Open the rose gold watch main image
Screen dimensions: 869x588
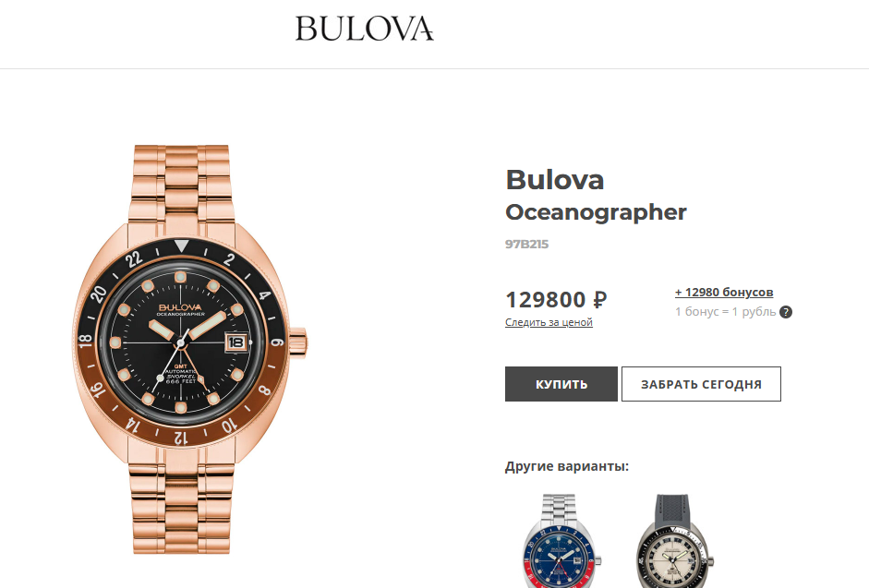tap(190, 349)
